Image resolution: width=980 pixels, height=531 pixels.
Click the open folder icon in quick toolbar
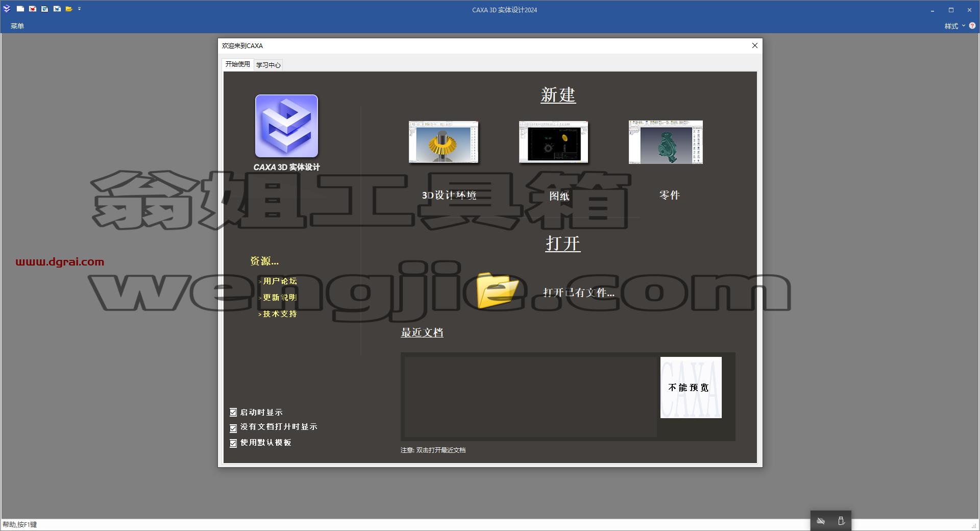click(69, 9)
